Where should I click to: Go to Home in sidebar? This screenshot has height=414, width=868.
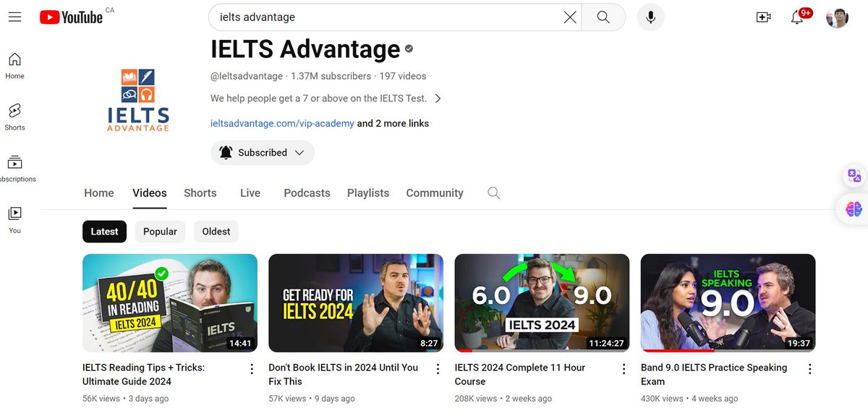[x=14, y=65]
